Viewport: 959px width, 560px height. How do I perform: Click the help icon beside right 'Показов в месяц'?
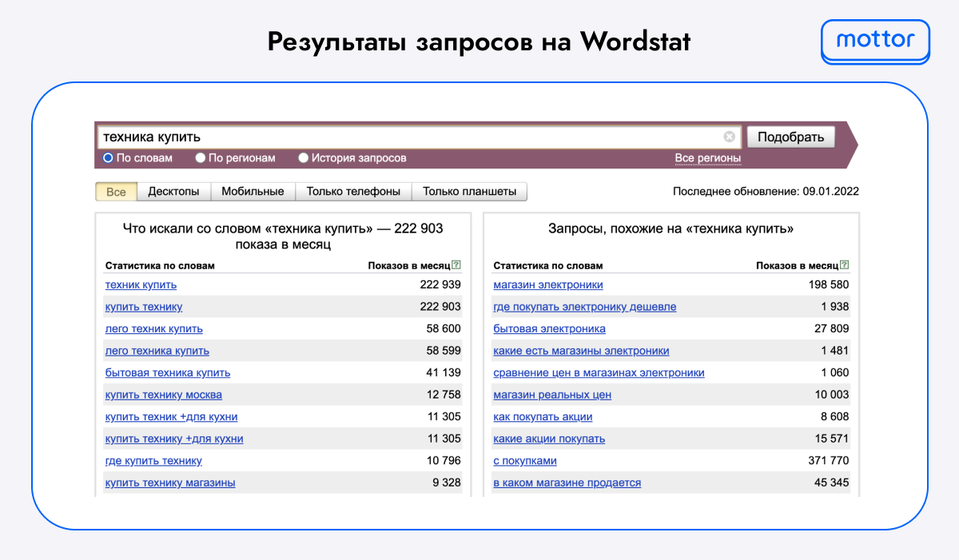tap(845, 265)
